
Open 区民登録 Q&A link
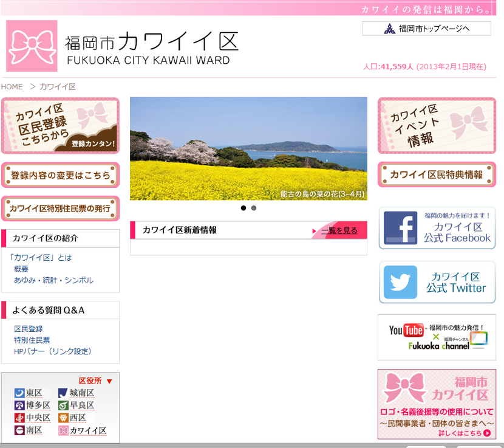tap(29, 329)
